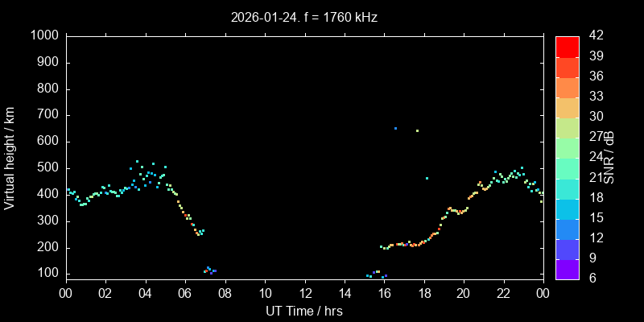Image resolution: width=644 pixels, height=322 pixels.
Task: Click the yellow-green 27–30 dB colorbar band
Action: pos(568,128)
